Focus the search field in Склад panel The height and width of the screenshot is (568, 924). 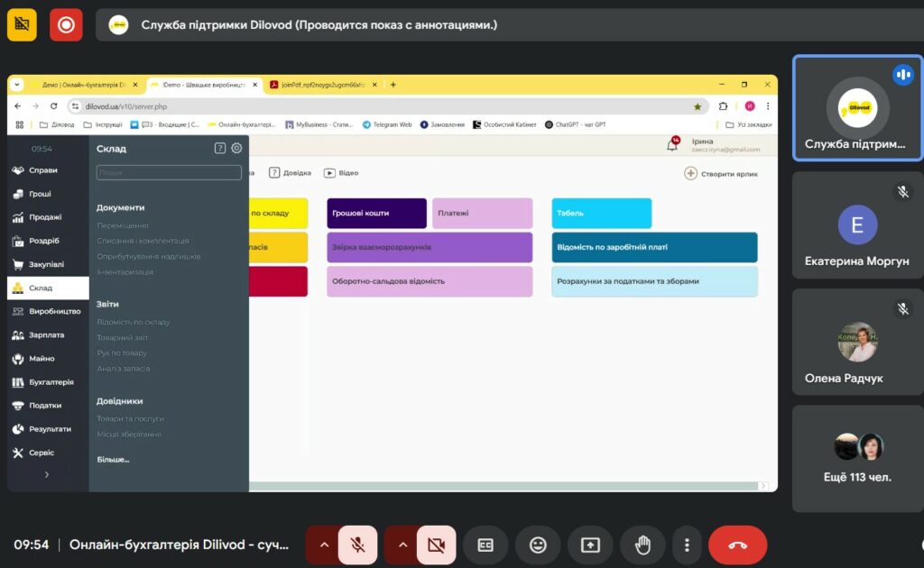tap(169, 172)
